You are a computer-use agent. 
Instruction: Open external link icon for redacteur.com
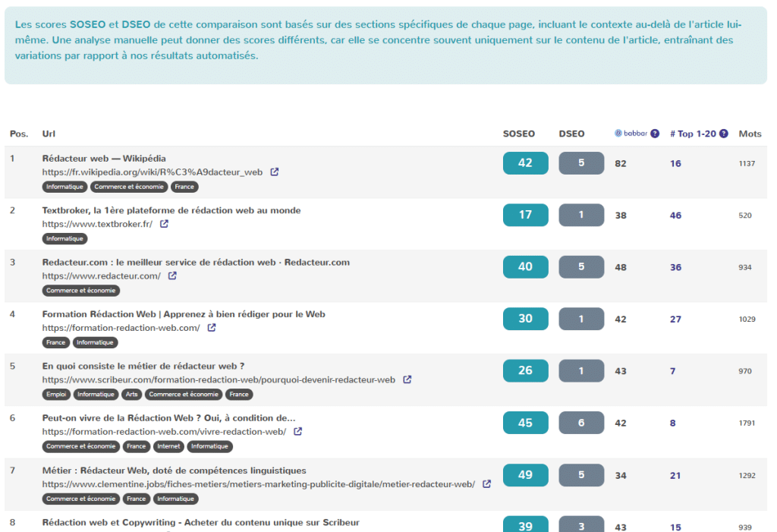pos(172,275)
